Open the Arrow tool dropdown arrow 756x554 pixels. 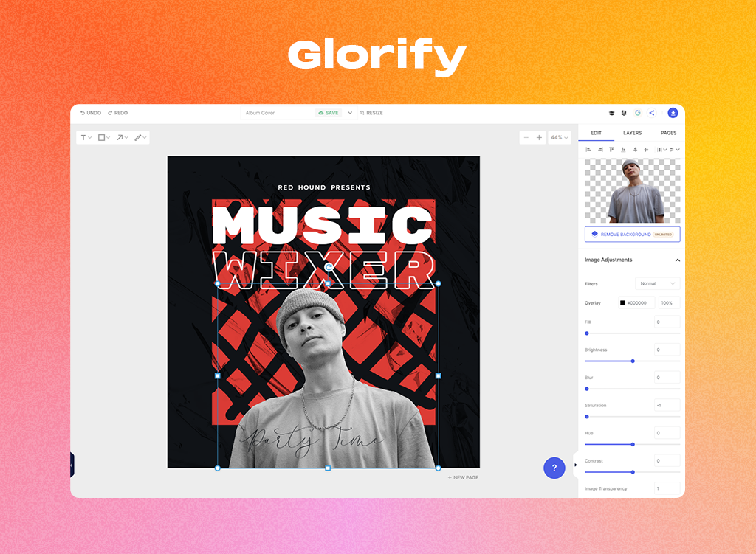pos(126,138)
